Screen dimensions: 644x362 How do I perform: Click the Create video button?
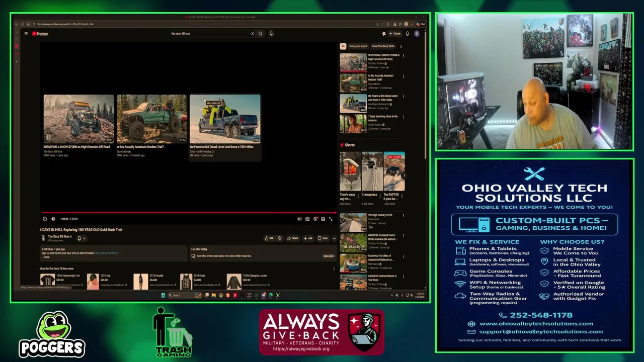[x=395, y=34]
